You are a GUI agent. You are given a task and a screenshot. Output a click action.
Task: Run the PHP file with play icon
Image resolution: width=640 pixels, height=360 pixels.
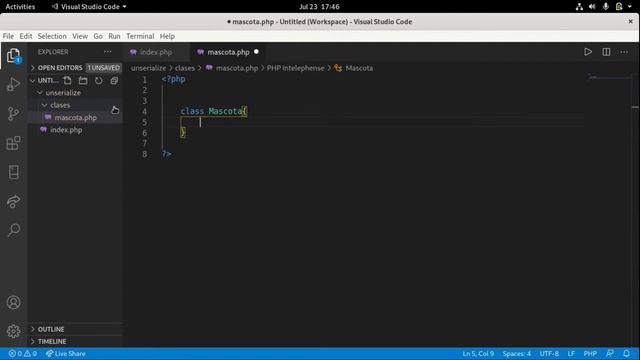coord(588,52)
